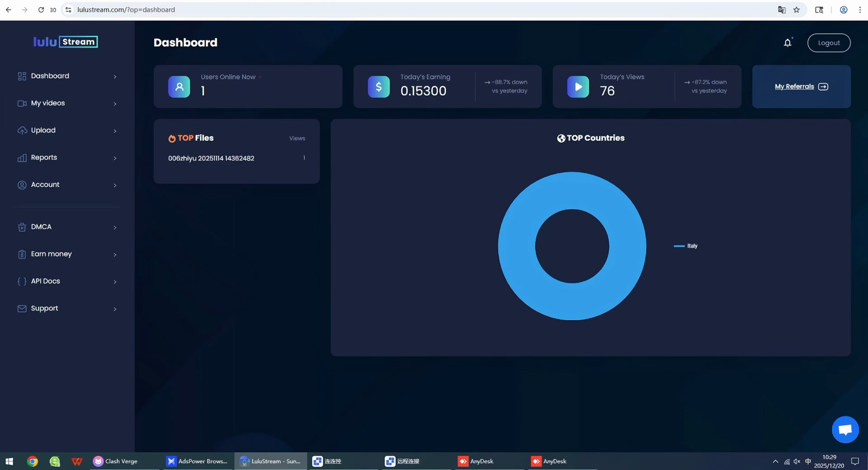Open the API Docs braces icon
The height and width of the screenshot is (470, 868).
click(22, 281)
